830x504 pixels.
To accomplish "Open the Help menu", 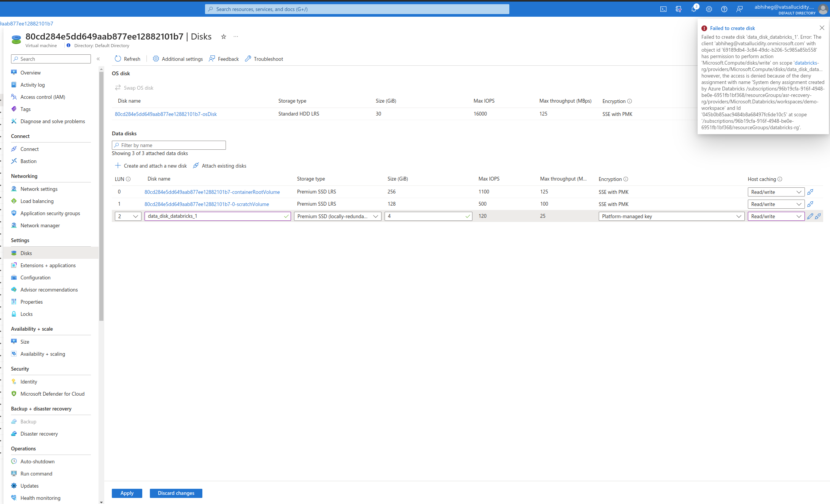I will (724, 9).
